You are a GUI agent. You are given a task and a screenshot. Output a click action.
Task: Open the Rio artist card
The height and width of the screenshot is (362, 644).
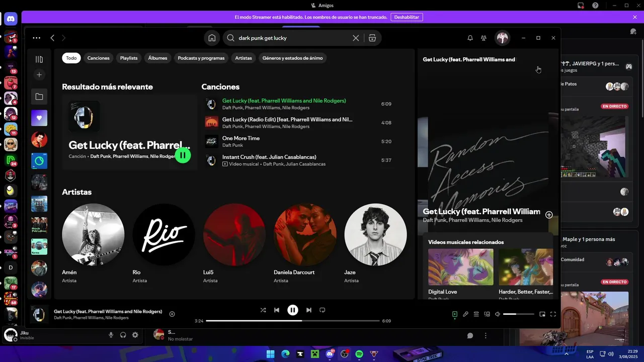[x=164, y=244]
